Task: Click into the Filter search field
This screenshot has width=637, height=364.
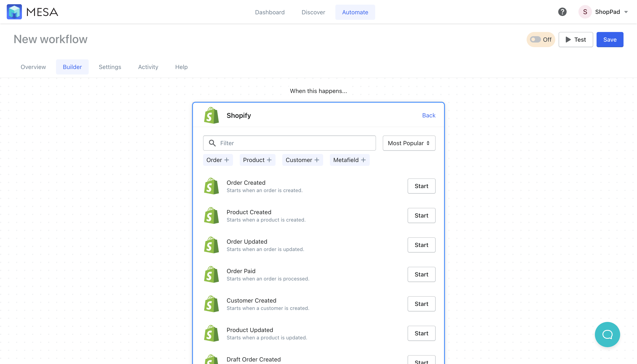Action: pos(289,143)
